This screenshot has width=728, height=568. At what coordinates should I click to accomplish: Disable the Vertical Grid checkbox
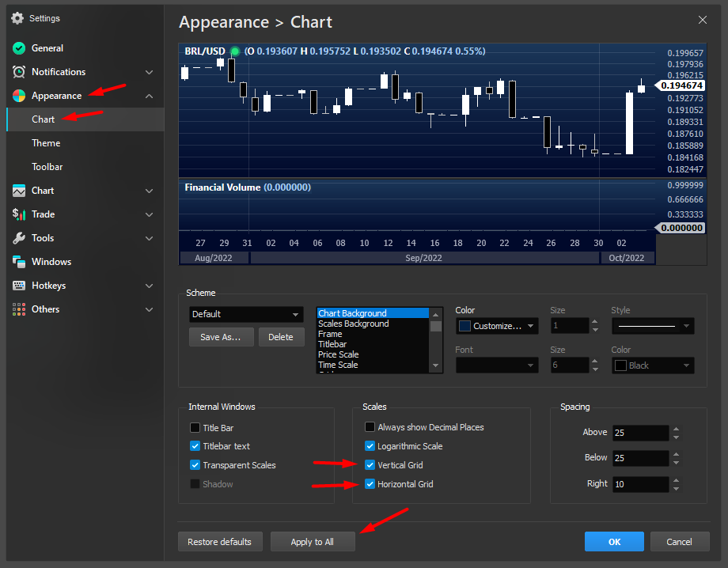click(x=370, y=465)
